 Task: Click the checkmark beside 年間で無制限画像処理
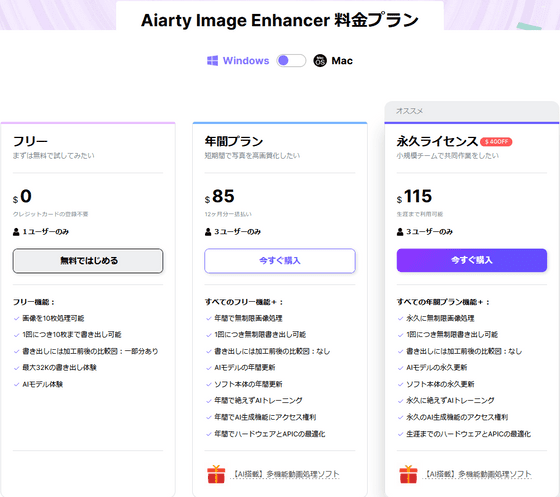[209, 318]
